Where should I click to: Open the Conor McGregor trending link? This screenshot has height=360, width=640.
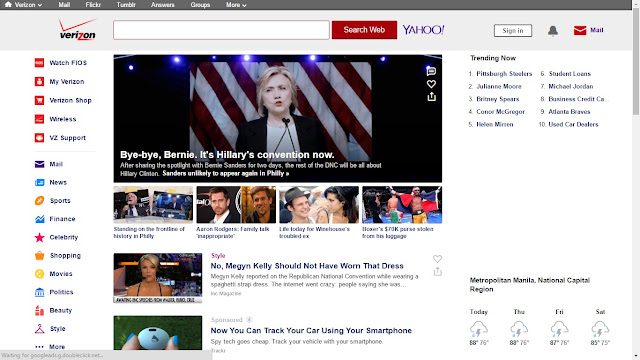coord(500,112)
